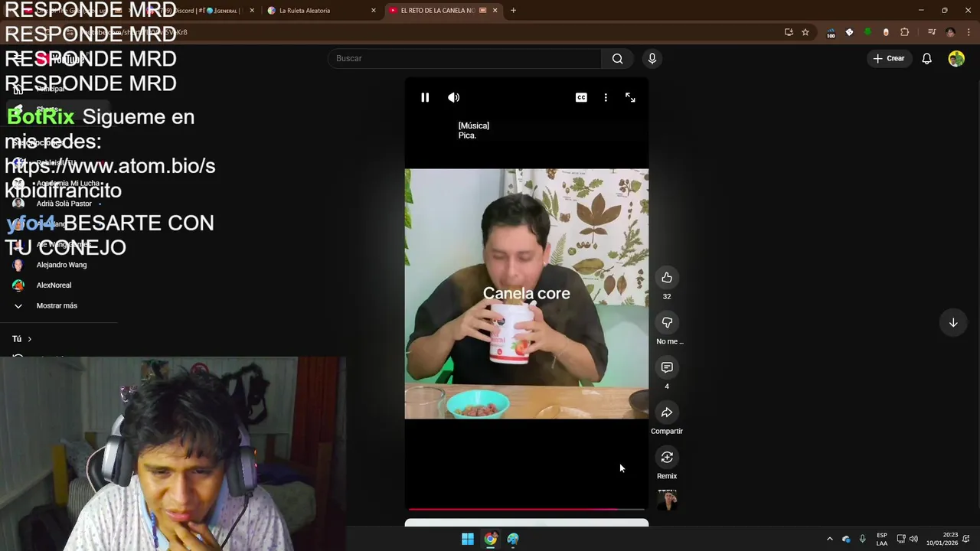
Task: Open the Chrome profile avatar
Action: [x=950, y=32]
